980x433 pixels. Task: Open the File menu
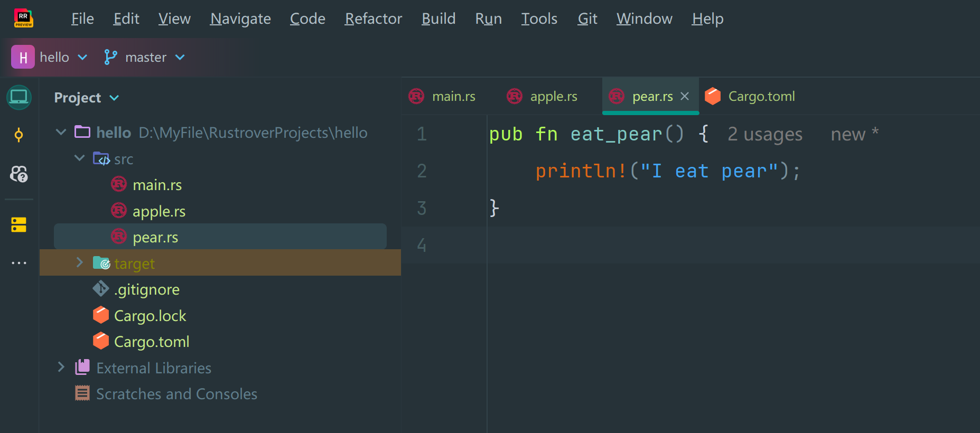[x=83, y=18]
